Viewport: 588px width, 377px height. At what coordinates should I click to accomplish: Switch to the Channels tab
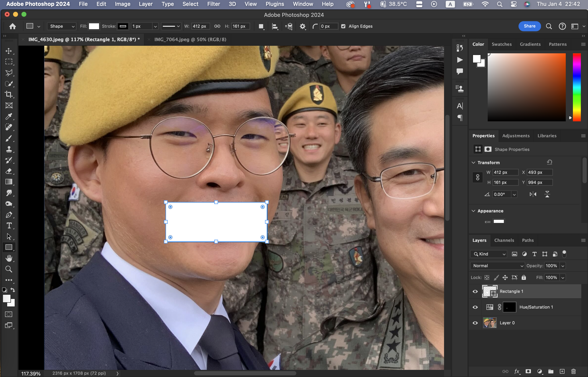(504, 240)
